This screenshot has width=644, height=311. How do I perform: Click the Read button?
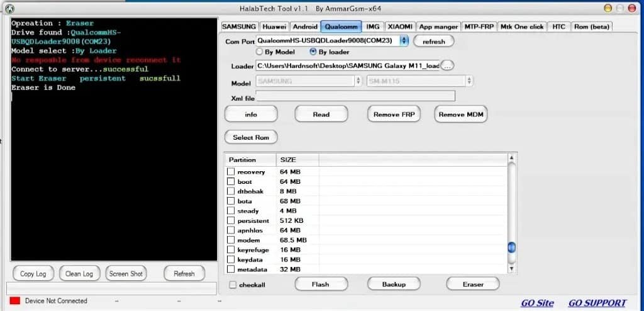point(321,114)
